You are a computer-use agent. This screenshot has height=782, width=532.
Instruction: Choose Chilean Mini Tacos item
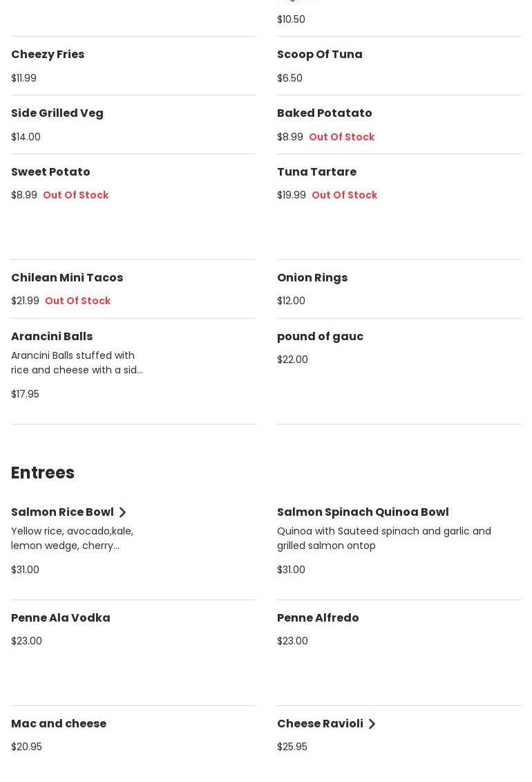click(x=67, y=278)
